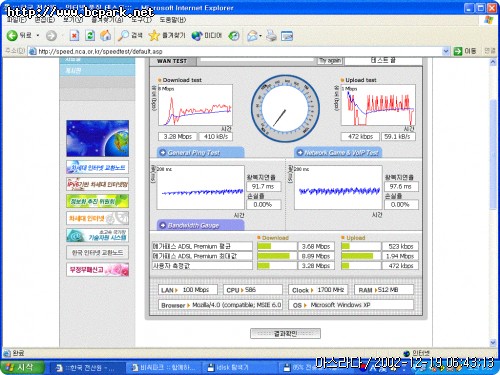Viewport: 500px width, 375px height.
Task: Click the 결과확인 results button
Action: pos(285,333)
